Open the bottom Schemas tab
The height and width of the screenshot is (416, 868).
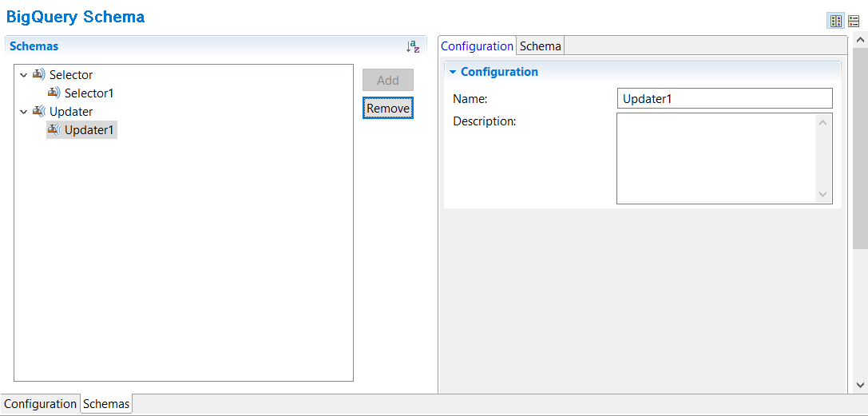coord(106,404)
